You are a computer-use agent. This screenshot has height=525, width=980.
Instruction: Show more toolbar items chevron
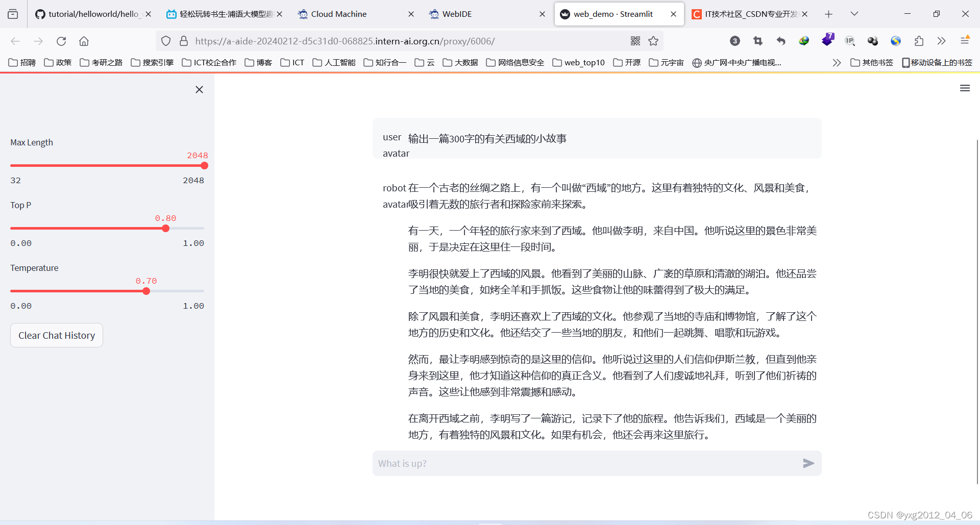[942, 41]
